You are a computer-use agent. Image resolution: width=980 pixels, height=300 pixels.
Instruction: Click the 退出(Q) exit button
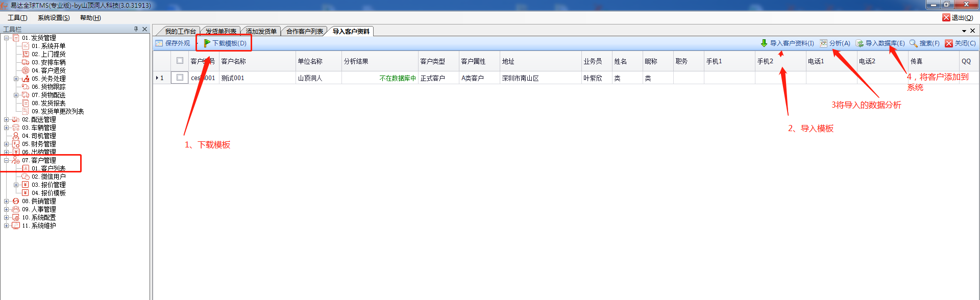pyautogui.click(x=958, y=18)
